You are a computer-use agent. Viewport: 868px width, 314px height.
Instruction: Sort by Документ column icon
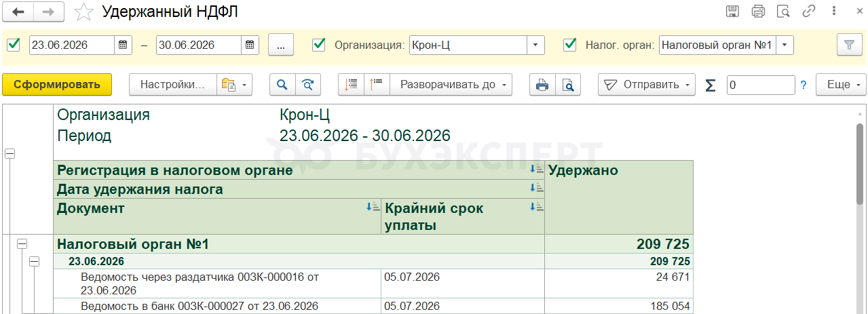(373, 207)
